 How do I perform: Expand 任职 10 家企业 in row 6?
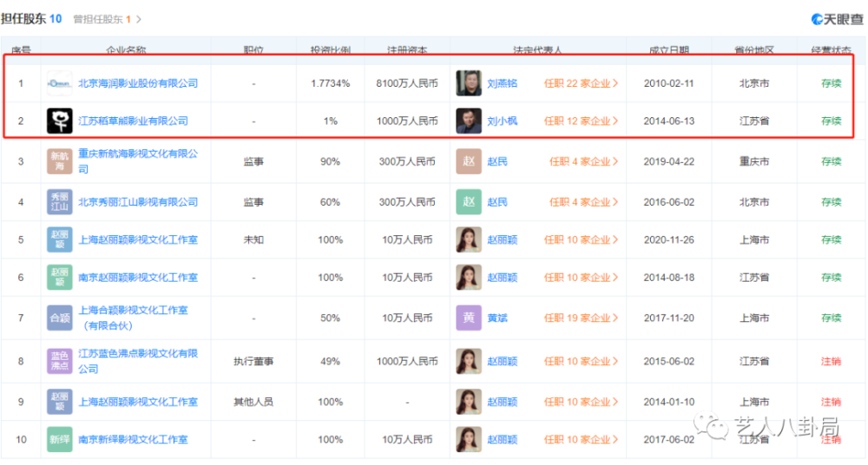click(581, 278)
